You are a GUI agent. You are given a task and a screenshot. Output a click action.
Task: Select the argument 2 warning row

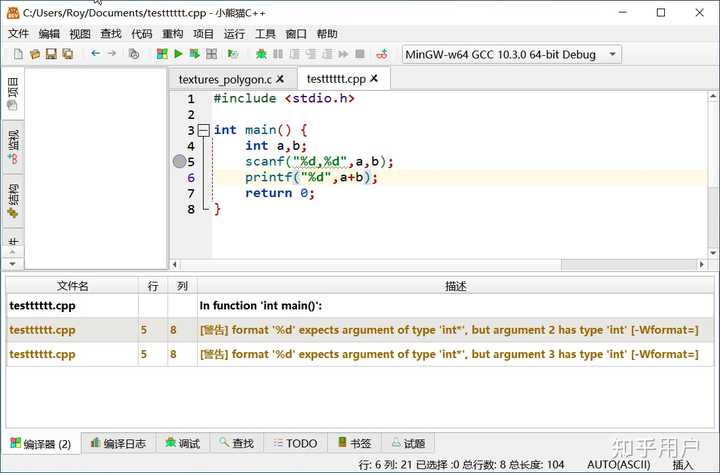point(360,330)
